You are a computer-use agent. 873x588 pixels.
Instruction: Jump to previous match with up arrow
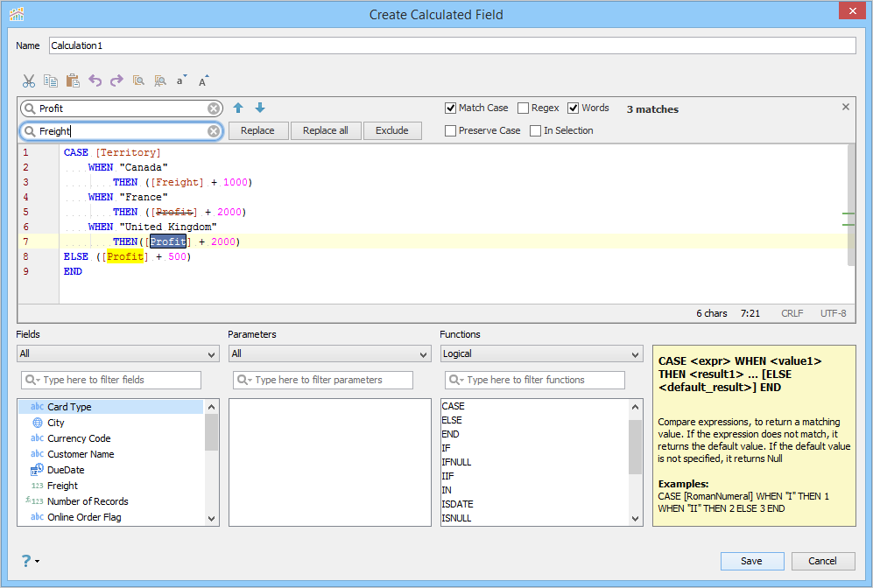[238, 108]
